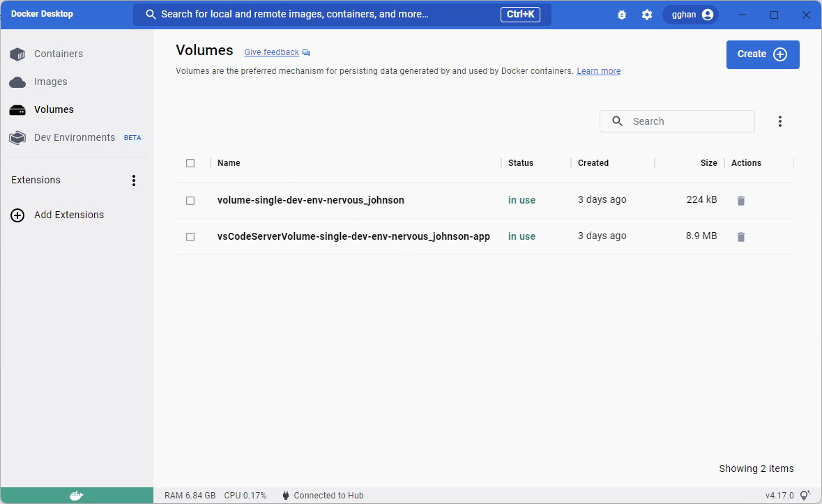Click the 8.9 MB size cell
822x504 pixels.
coord(701,236)
